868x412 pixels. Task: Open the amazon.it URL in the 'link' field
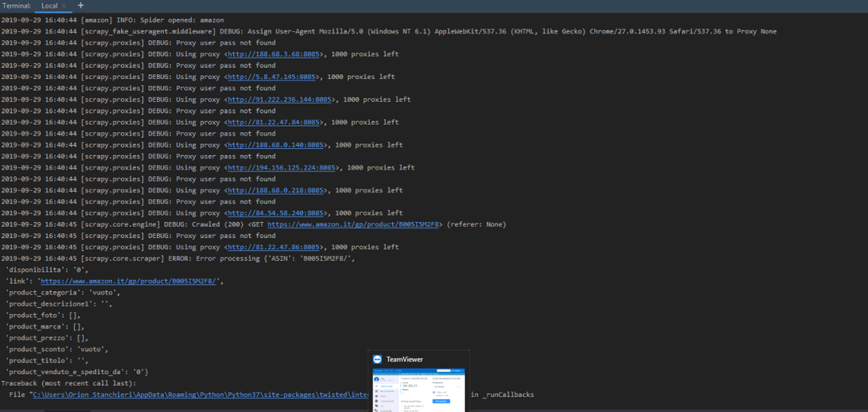coord(128,281)
